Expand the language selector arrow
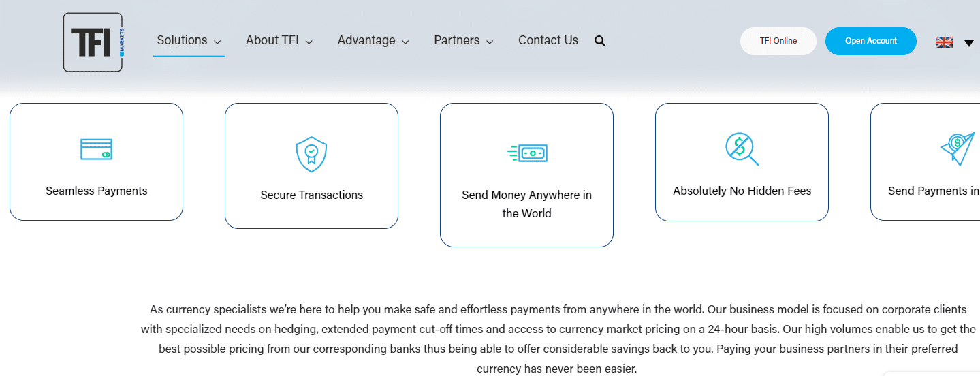Screen dimensions: 980x376 969,43
